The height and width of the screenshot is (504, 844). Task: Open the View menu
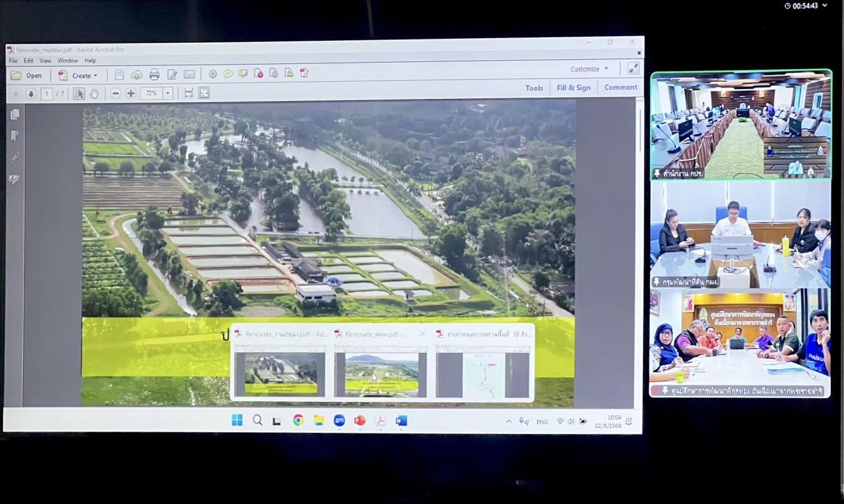click(45, 60)
